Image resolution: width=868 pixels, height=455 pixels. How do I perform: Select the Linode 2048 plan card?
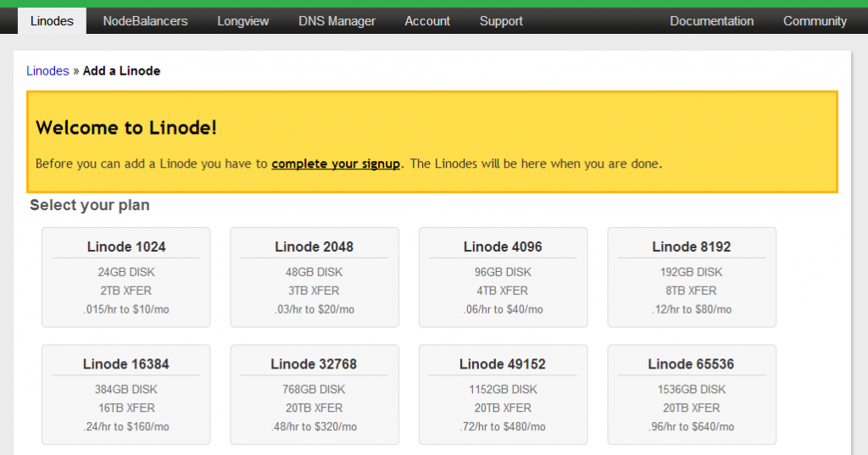[x=314, y=277]
